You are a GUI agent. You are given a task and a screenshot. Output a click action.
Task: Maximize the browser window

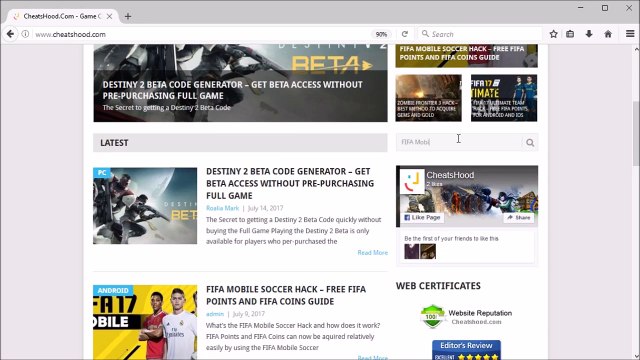point(605,8)
